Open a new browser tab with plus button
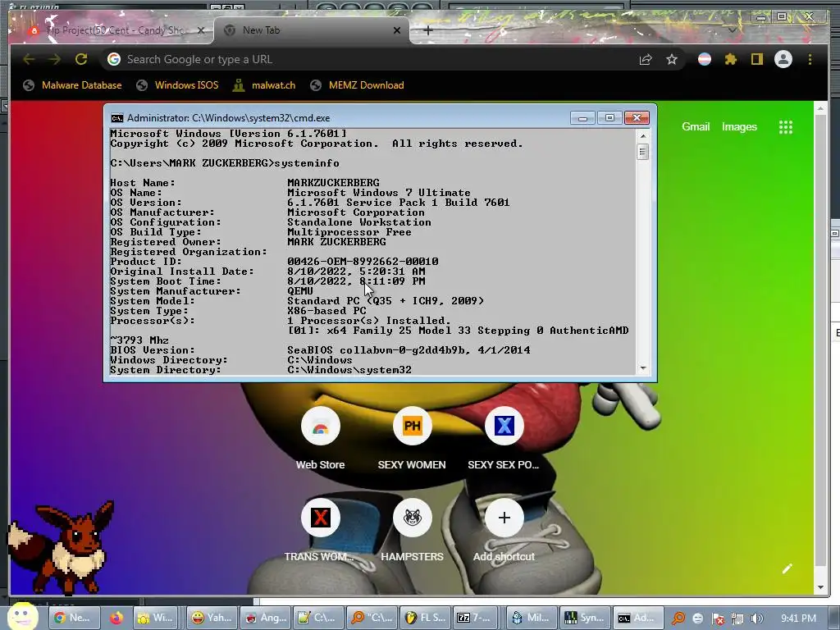 pyautogui.click(x=427, y=30)
